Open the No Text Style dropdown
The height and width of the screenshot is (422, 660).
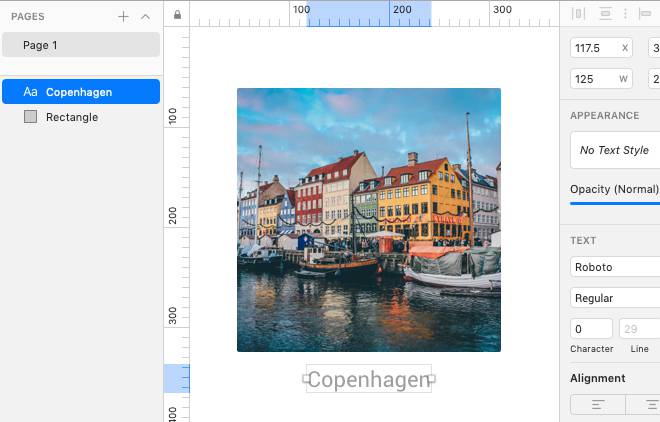pos(615,150)
